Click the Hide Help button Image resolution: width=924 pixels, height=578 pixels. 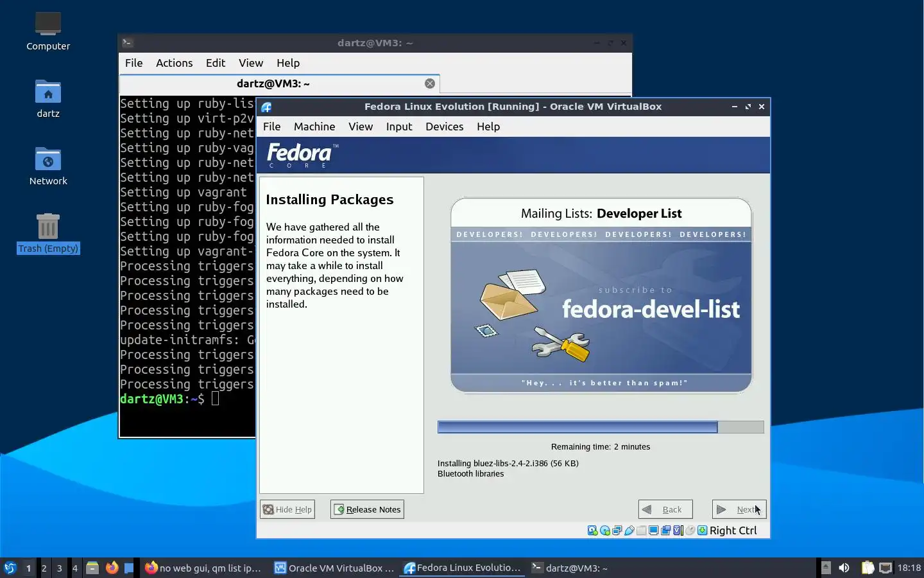pos(287,509)
